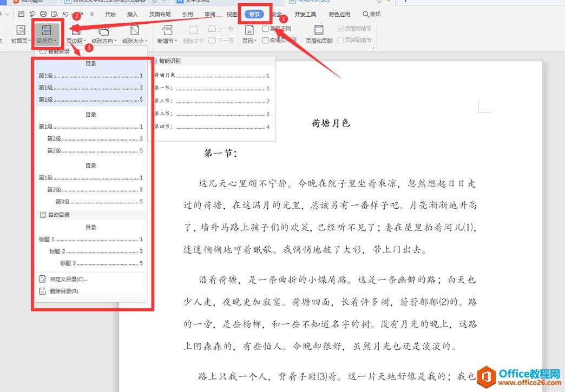Select 删除目录(R) in the dropdown menu

coord(64,291)
